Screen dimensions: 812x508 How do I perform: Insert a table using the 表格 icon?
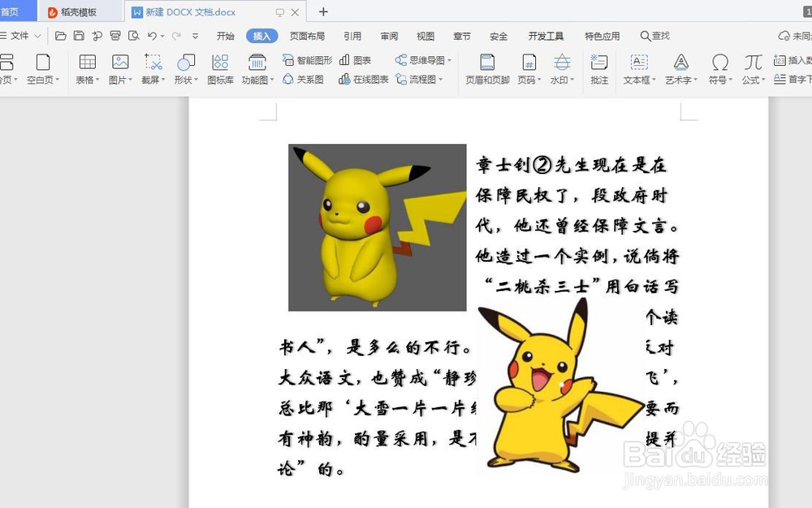tap(86, 69)
